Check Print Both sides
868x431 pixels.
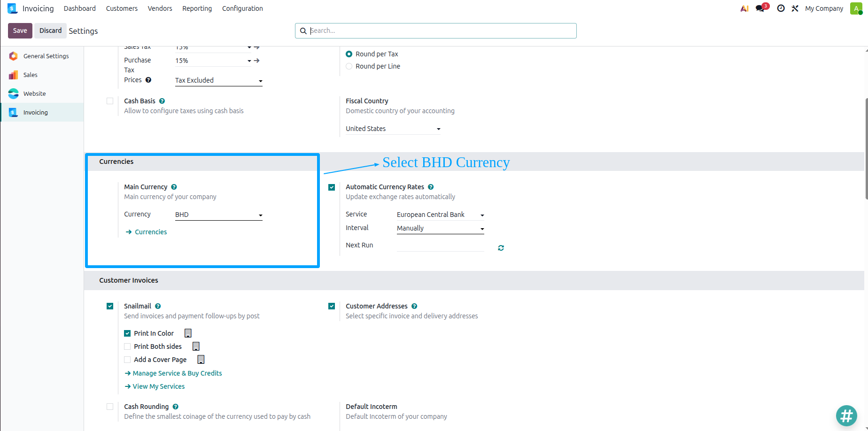click(127, 346)
